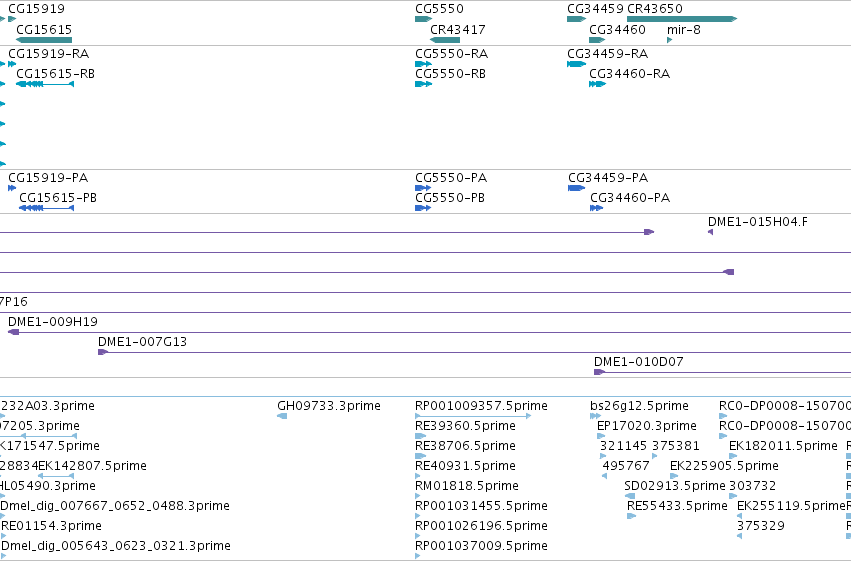Click the GH09733.3prime EST label

pos(329,406)
